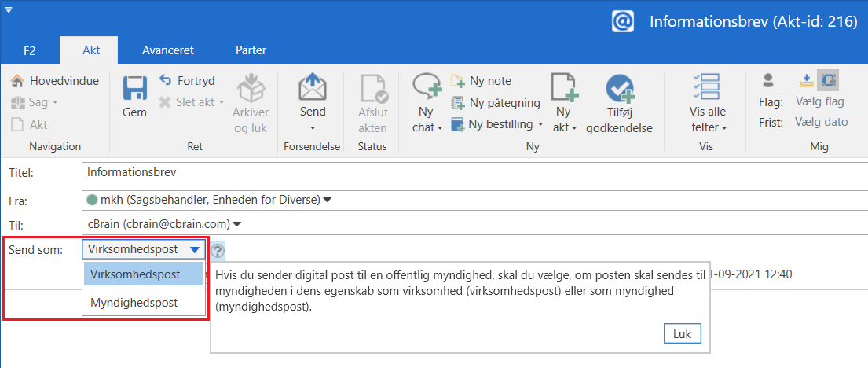Viewport: 868px width, 368px height.
Task: Open the Send som combo box
Action: tap(145, 250)
